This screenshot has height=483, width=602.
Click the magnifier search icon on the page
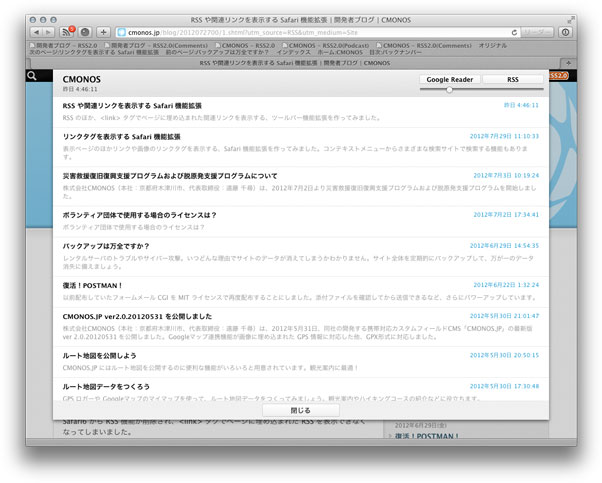(x=32, y=76)
